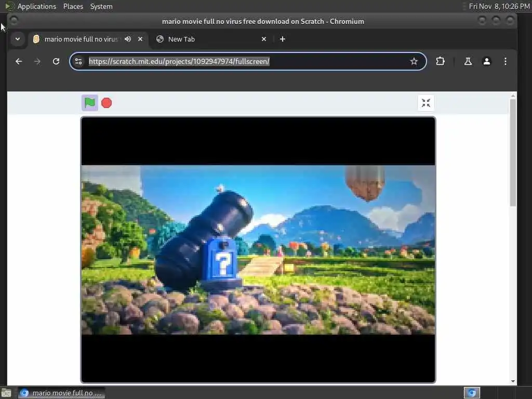Go back to the previous page
Viewport: 532px width, 399px height.
click(19, 61)
